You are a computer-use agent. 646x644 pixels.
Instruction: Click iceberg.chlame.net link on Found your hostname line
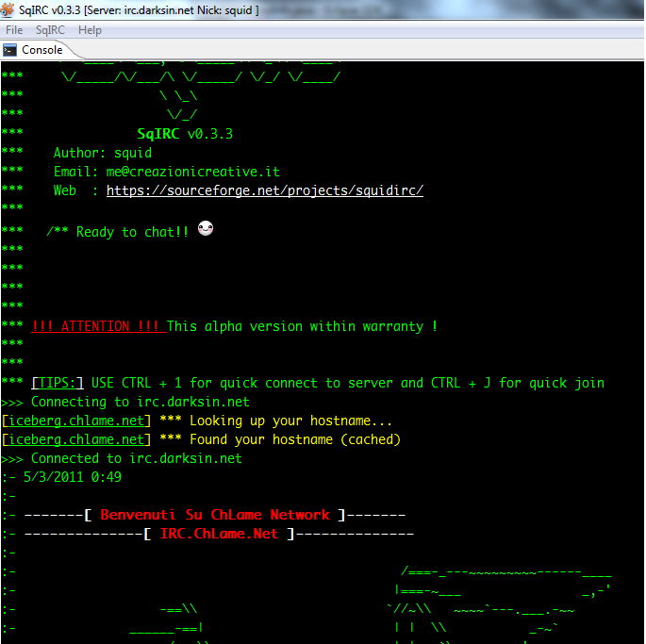tap(76, 439)
